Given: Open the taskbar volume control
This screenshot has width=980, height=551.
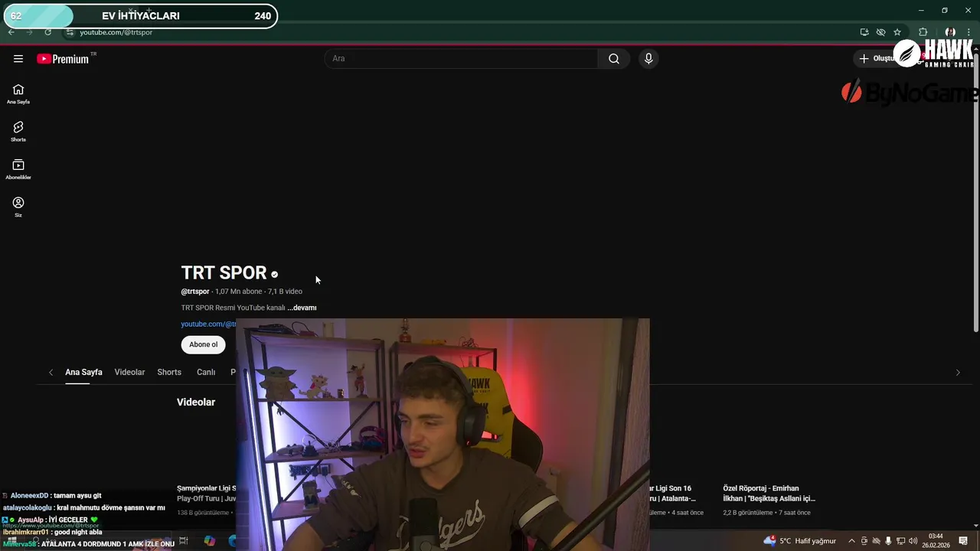Looking at the screenshot, I should pos(913,541).
